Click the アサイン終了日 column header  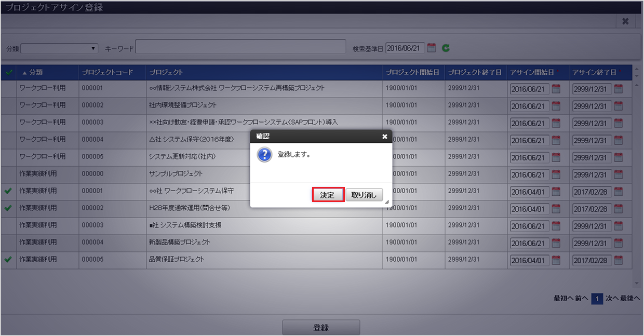(601, 72)
